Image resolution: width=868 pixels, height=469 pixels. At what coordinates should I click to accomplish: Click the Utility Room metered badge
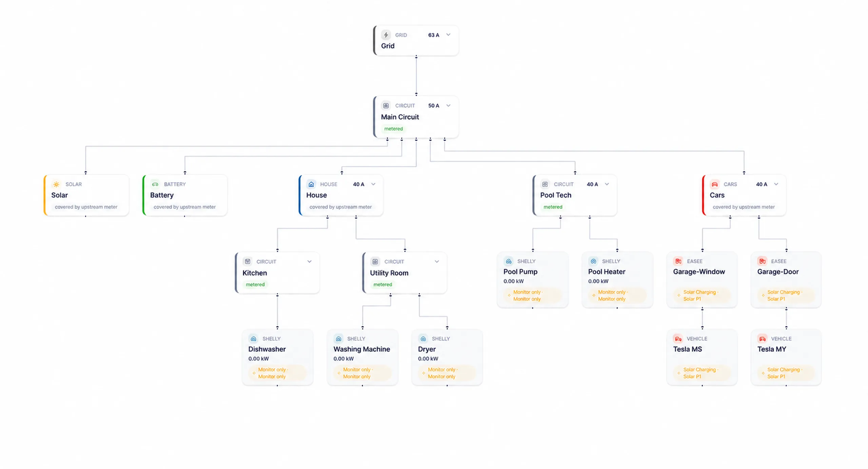click(382, 284)
